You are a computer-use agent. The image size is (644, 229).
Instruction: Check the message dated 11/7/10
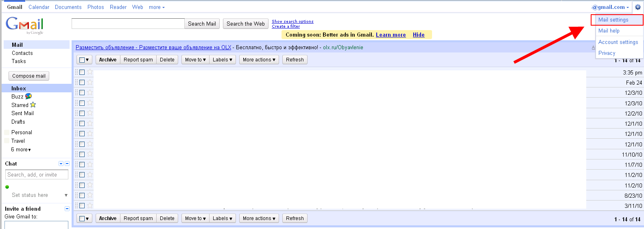pyautogui.click(x=82, y=164)
